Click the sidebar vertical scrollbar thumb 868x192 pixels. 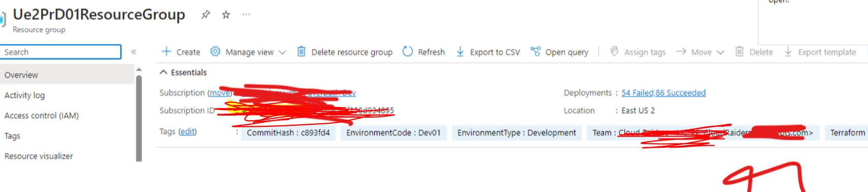point(139,118)
